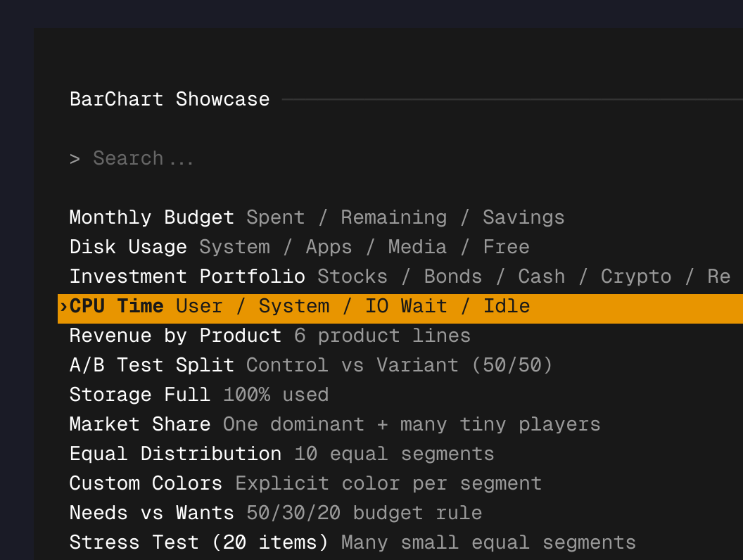Click the 'Control vs Variant (50/50)' description
This screenshot has height=560, width=743.
point(399,365)
